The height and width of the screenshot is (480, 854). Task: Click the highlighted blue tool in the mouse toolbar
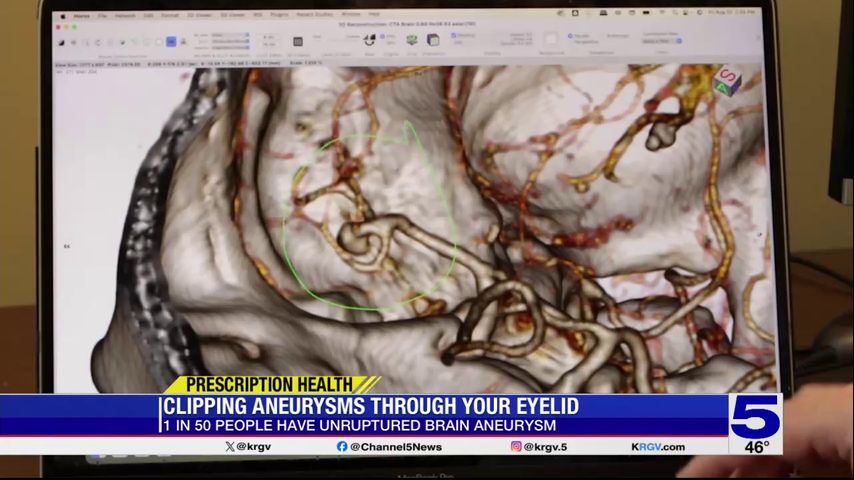tap(171, 42)
